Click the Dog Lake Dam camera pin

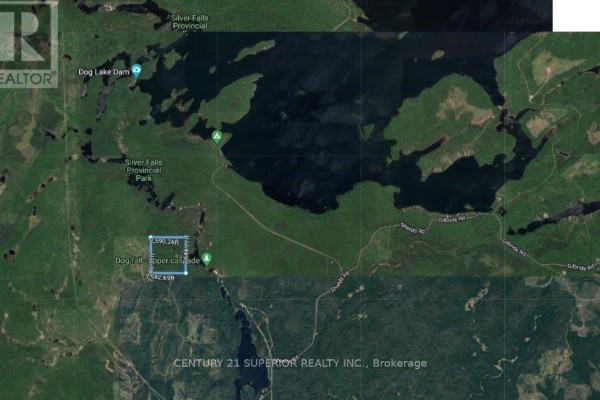click(136, 70)
